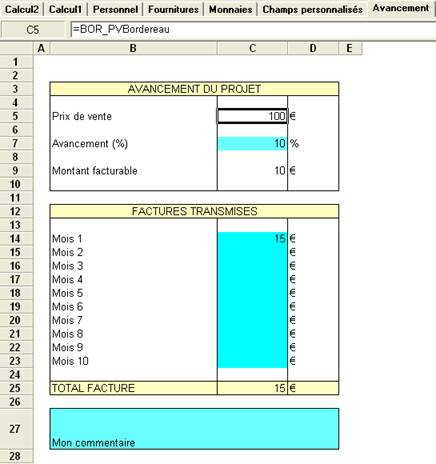Screen dimensions: 436x464
Task: Click the cyan Avancement percentage cell
Action: pos(252,143)
